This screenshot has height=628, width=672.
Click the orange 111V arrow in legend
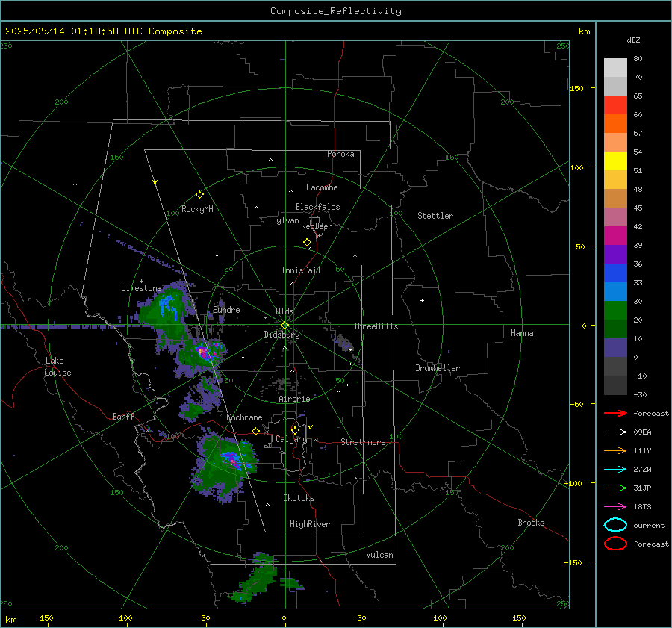(615, 450)
